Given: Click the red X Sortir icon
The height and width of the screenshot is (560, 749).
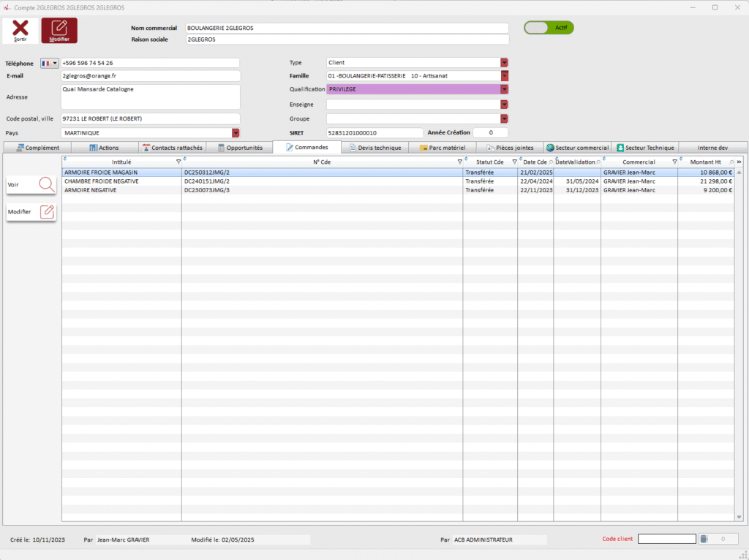Looking at the screenshot, I should pos(20,30).
